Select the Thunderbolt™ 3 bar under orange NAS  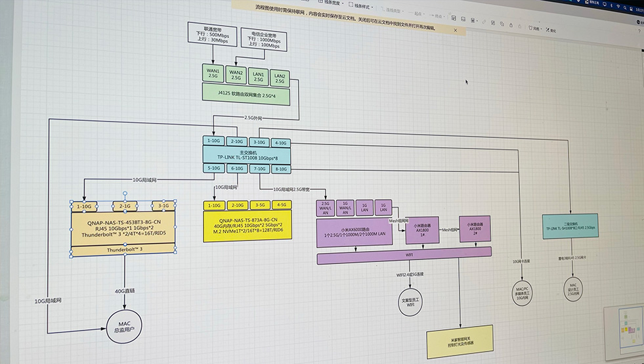click(123, 250)
